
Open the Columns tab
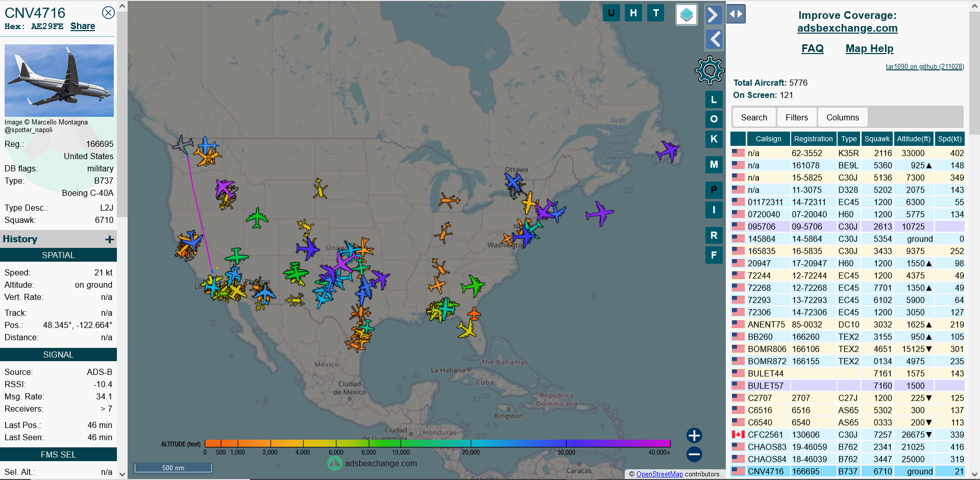point(843,117)
